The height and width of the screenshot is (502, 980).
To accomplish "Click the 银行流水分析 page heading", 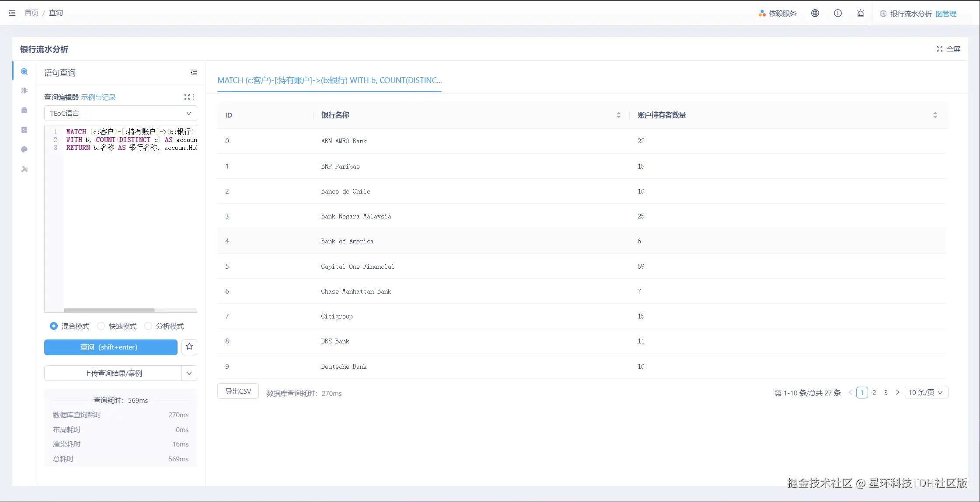I will point(44,49).
